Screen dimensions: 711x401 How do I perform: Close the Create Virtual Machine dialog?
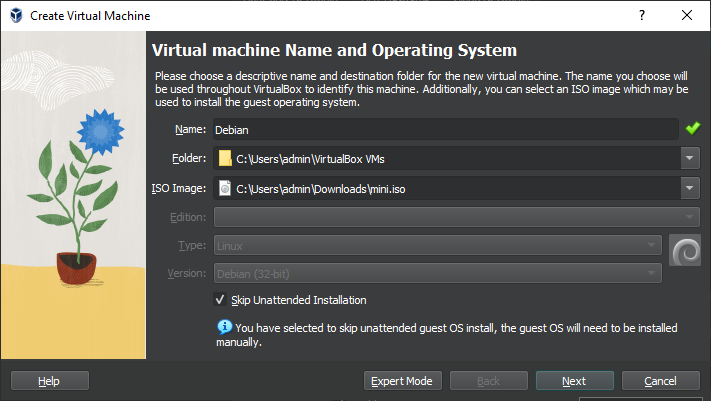(x=687, y=15)
